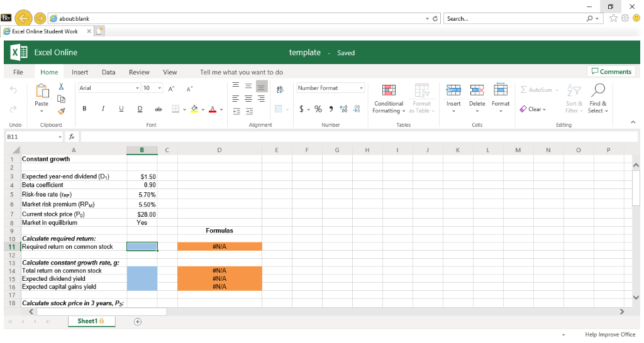Switch to the Insert ribbon tab
644x343 pixels.
tap(80, 72)
